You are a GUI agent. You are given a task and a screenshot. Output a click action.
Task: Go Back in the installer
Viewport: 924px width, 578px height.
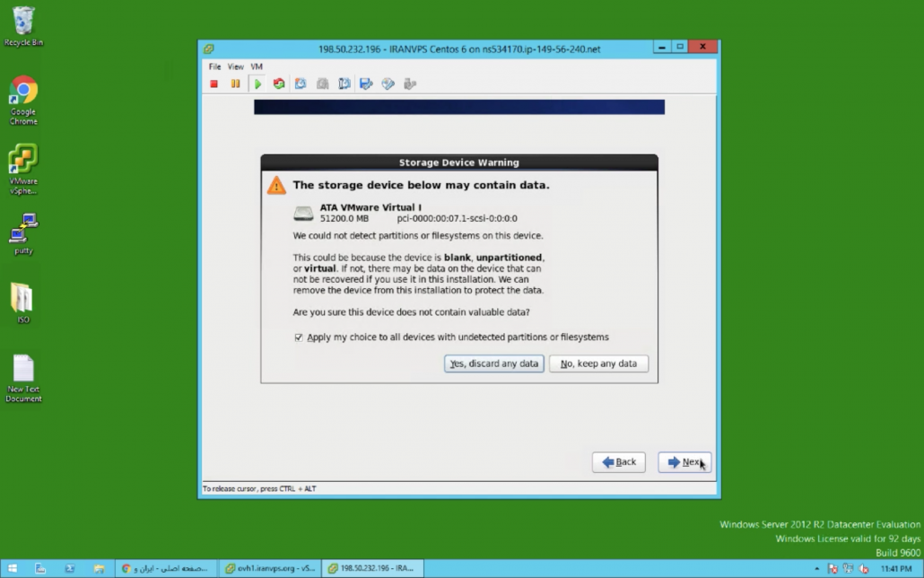[x=618, y=462]
